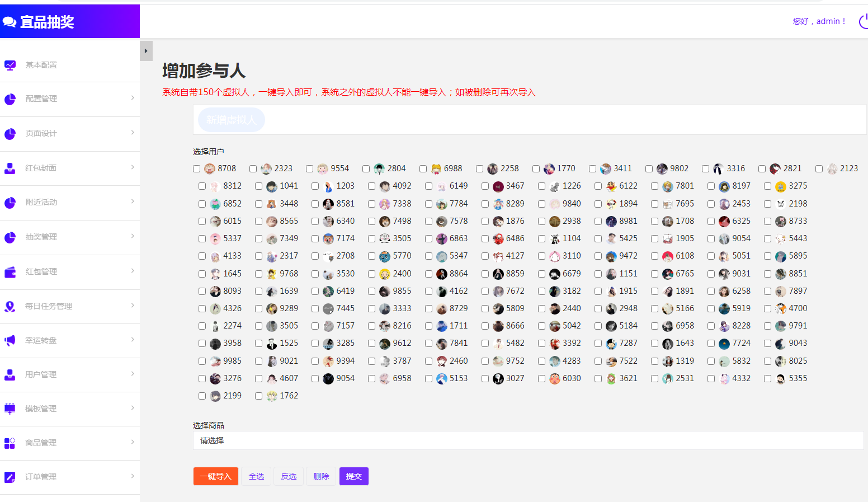This screenshot has width=868, height=502.
Task: Click the 反选 button
Action: [289, 476]
